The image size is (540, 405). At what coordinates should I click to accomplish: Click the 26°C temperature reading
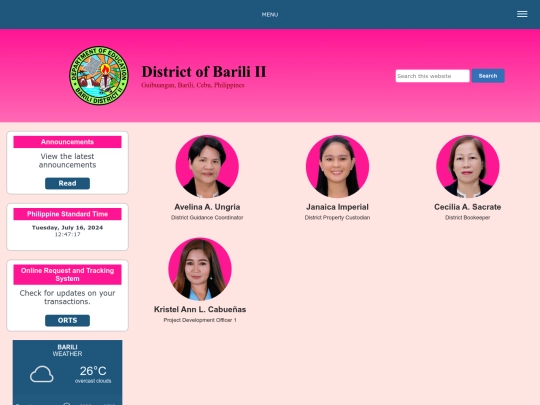tap(93, 371)
